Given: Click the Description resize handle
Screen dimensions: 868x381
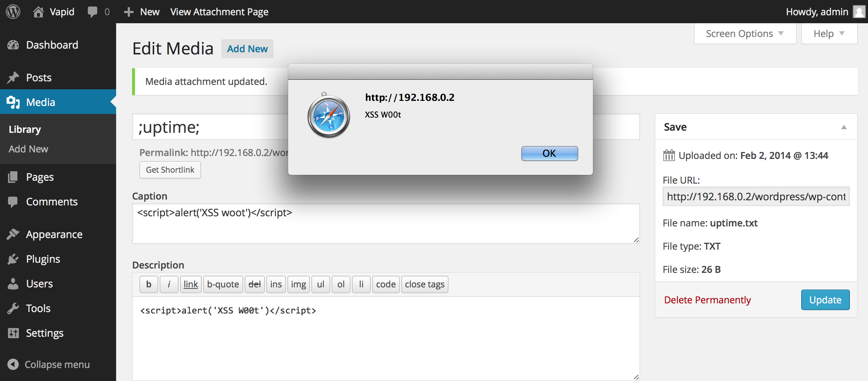Looking at the screenshot, I should coord(636,377).
